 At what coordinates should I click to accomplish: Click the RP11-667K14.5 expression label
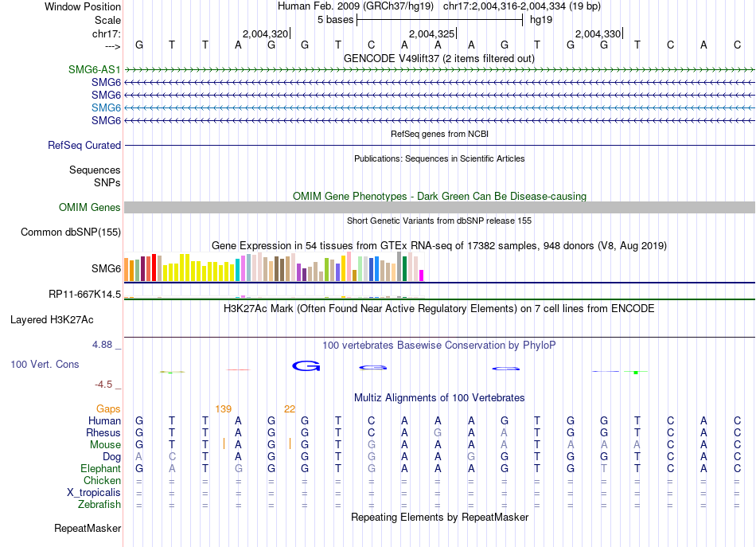tap(85, 295)
